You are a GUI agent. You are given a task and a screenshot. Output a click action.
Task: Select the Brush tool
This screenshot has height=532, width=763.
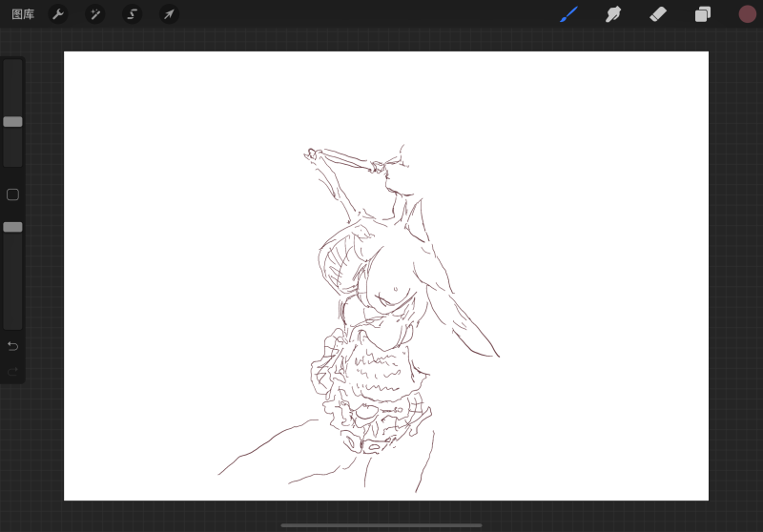pos(568,14)
